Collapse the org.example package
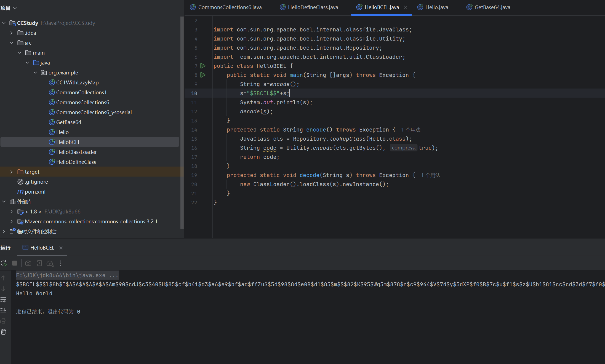The width and height of the screenshot is (605, 364). [35, 73]
